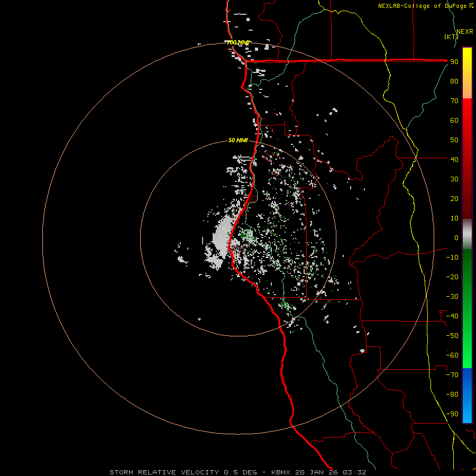Click the 03:32 timestamp text

354,472
